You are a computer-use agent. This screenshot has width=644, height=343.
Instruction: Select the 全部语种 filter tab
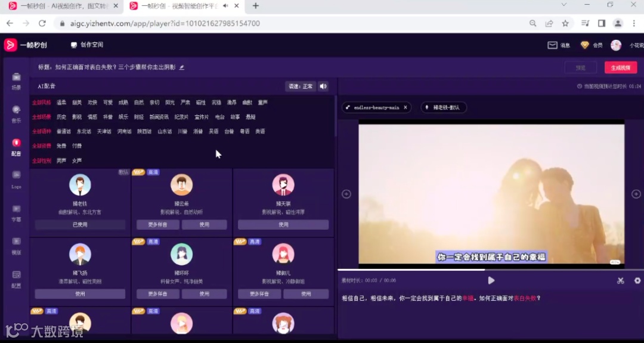pyautogui.click(x=42, y=131)
